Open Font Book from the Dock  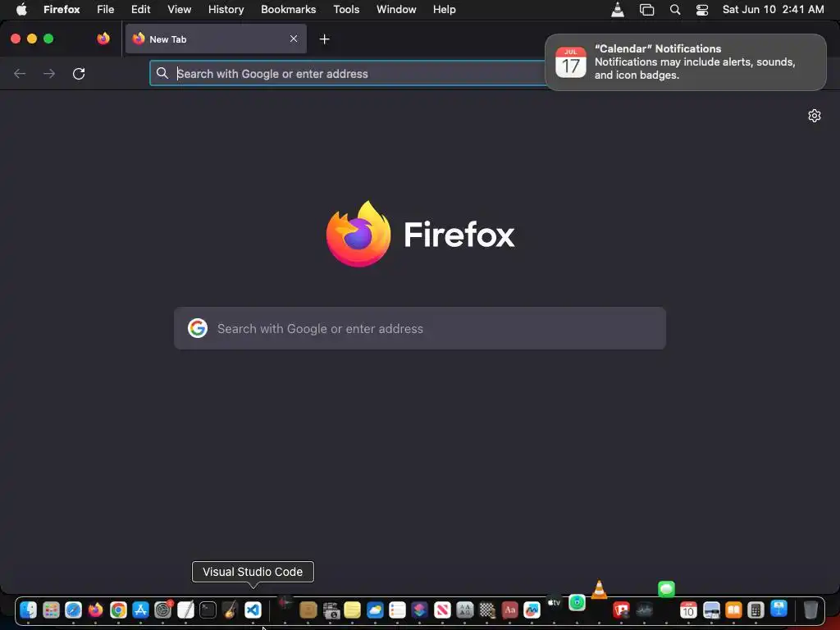(464, 609)
